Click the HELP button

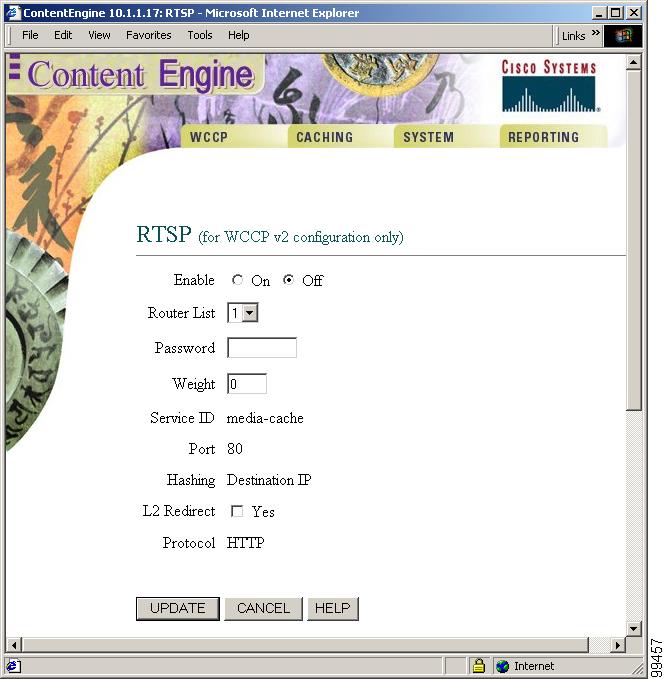point(333,608)
